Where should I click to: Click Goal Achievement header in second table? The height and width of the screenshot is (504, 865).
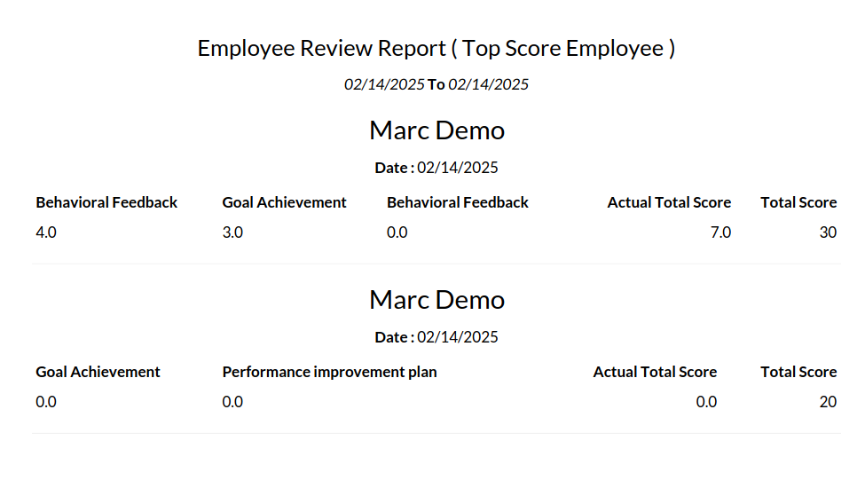click(x=98, y=372)
